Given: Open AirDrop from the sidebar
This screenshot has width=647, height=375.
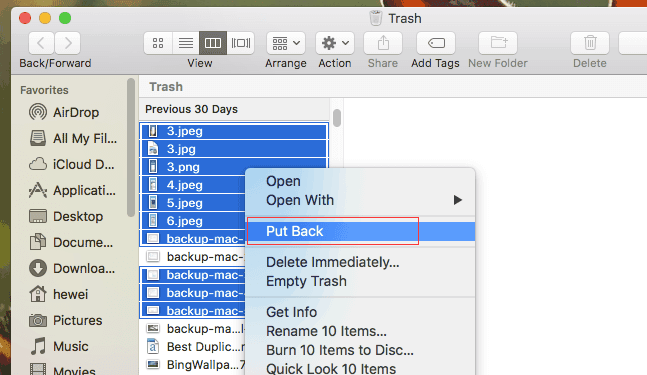Looking at the screenshot, I should 64,112.
